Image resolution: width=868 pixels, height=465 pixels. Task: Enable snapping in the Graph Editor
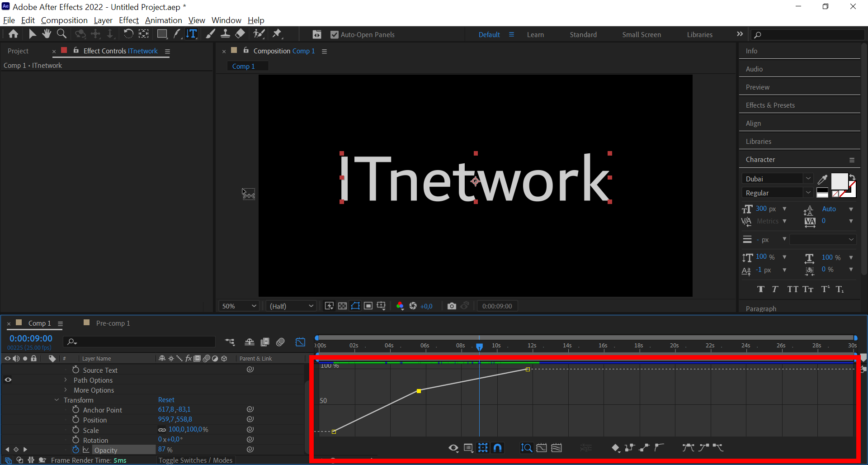[x=497, y=448]
